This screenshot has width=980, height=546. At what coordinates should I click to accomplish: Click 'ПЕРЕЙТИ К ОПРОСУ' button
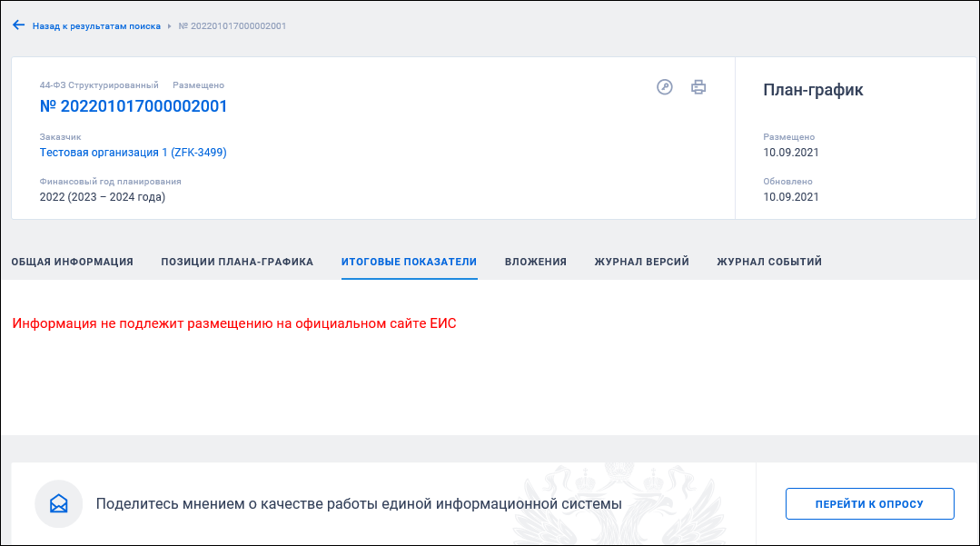point(869,503)
